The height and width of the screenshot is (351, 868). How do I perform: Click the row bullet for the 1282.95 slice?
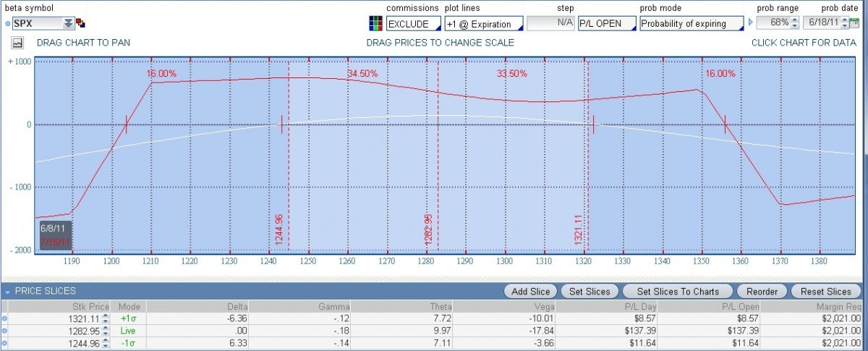[5, 330]
